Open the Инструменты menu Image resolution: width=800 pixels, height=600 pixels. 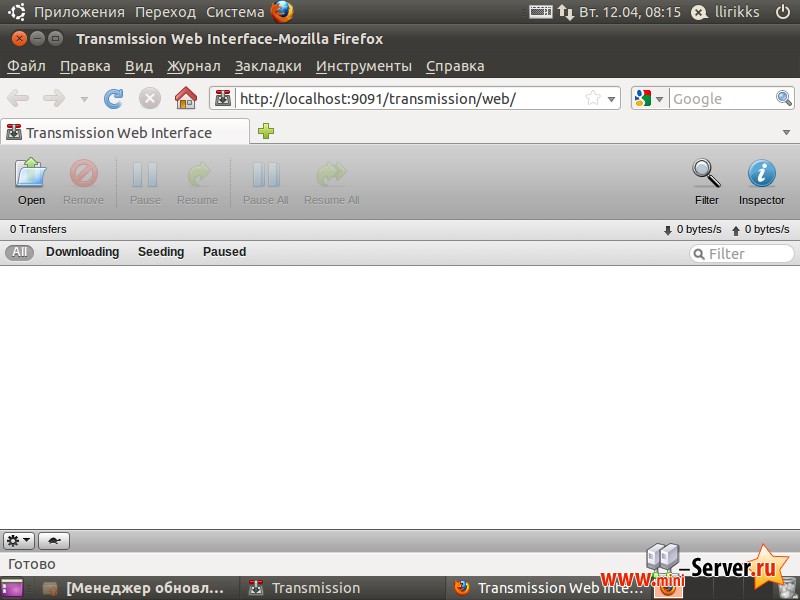coord(363,66)
